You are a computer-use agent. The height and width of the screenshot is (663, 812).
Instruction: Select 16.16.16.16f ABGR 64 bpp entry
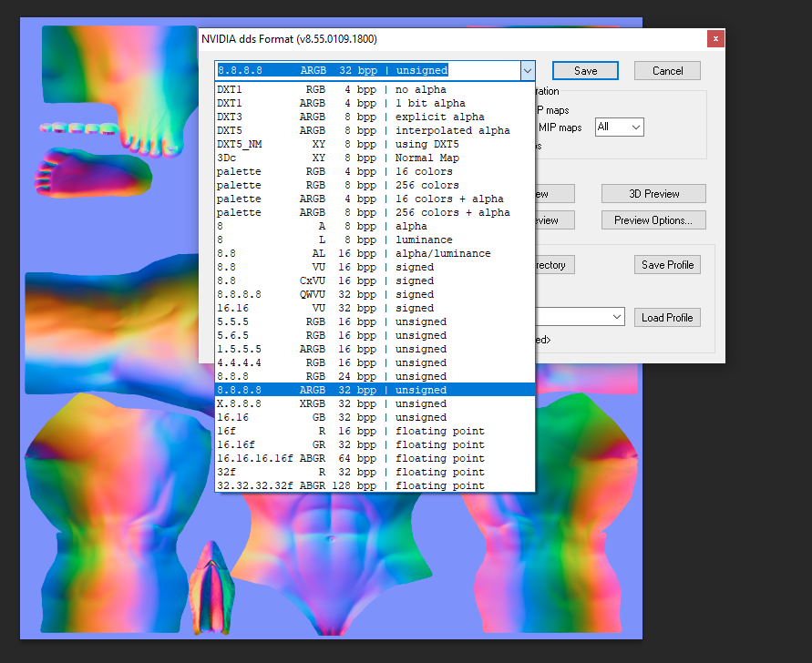[375, 459]
